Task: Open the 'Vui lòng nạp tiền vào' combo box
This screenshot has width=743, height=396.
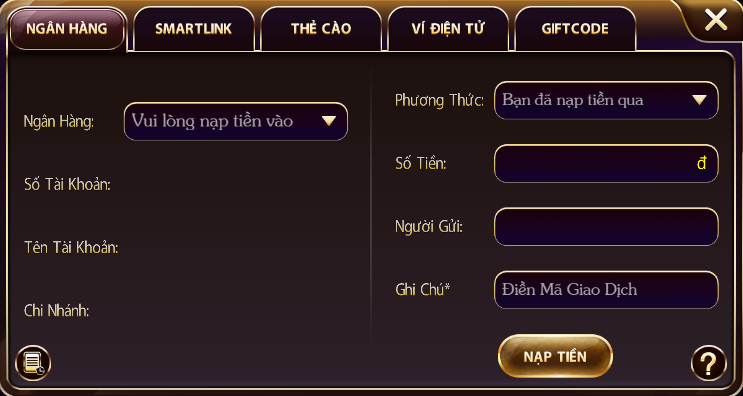Action: click(236, 121)
